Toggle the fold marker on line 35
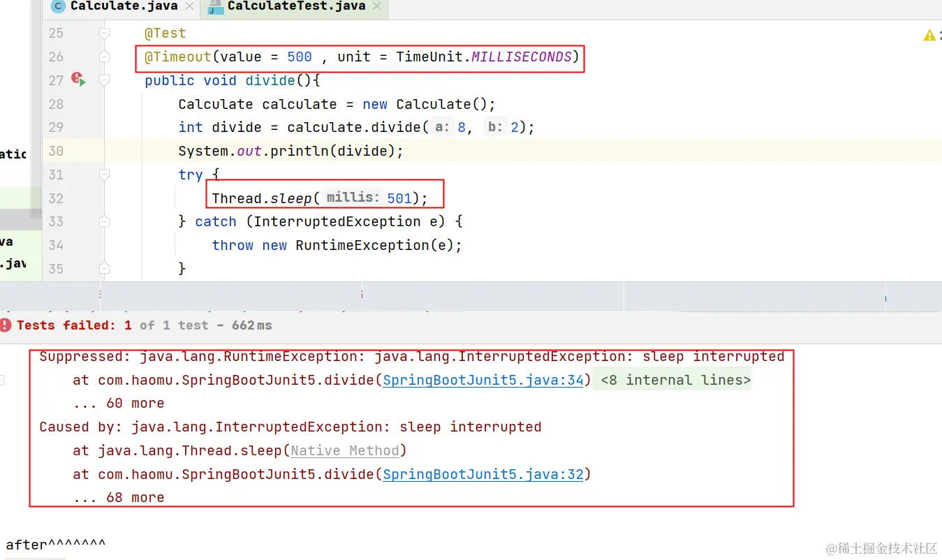This screenshot has height=560, width=942. 104,269
